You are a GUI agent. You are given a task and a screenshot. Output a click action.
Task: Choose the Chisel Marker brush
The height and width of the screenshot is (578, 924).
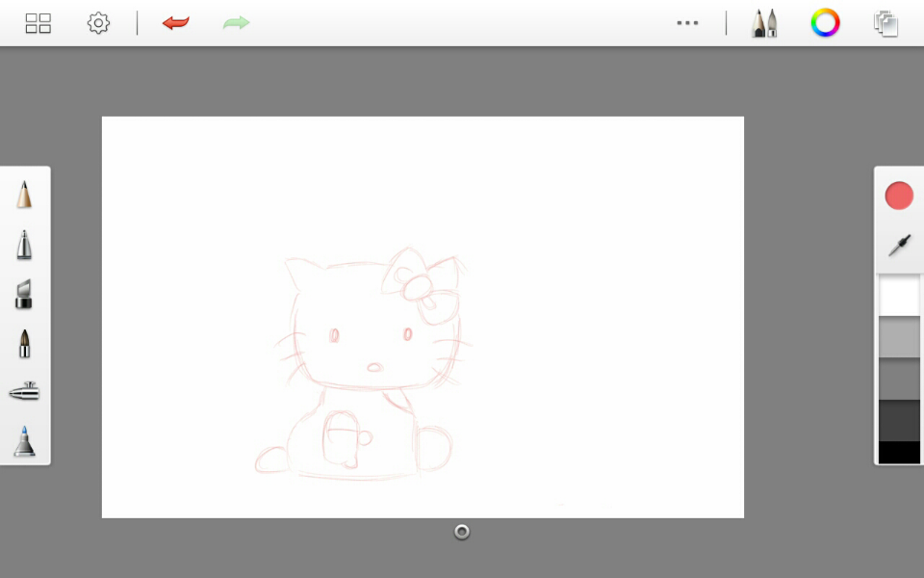click(24, 295)
